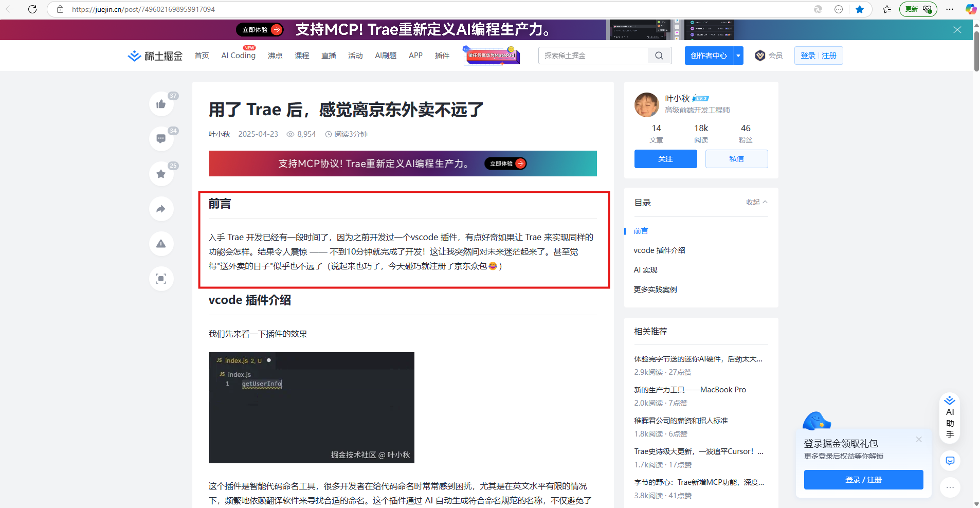Click the Juejin logo

155,56
